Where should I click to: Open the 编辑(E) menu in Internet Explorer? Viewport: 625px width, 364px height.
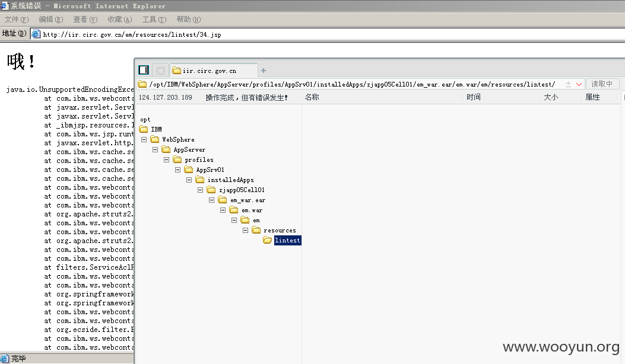coord(50,20)
